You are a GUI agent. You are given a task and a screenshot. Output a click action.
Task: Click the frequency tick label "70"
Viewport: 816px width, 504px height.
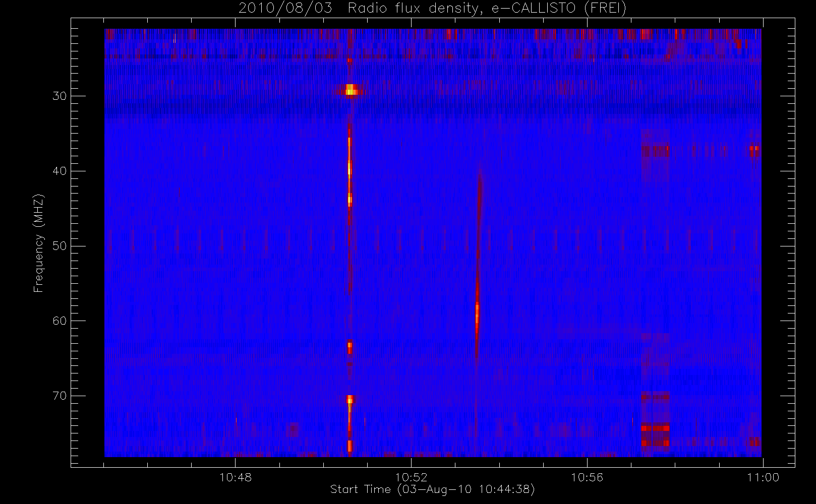60,396
